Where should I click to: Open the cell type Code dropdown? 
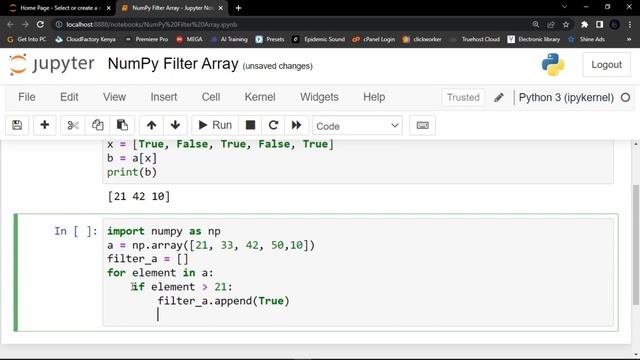click(x=357, y=126)
